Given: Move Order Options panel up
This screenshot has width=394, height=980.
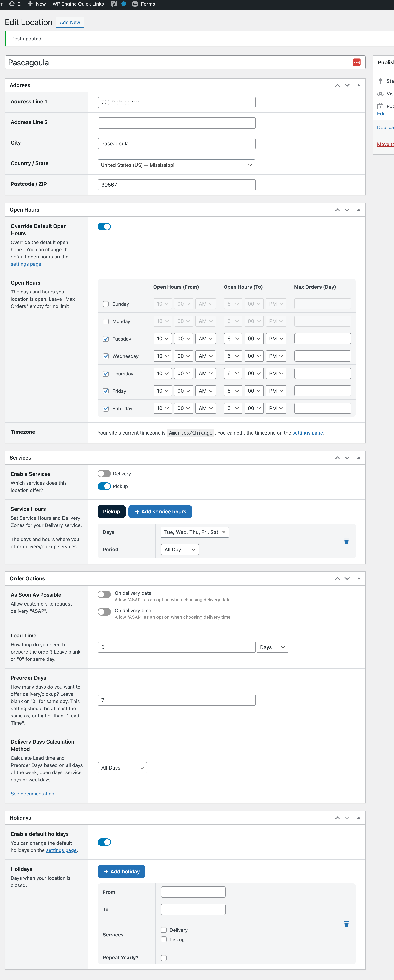Looking at the screenshot, I should tap(337, 579).
